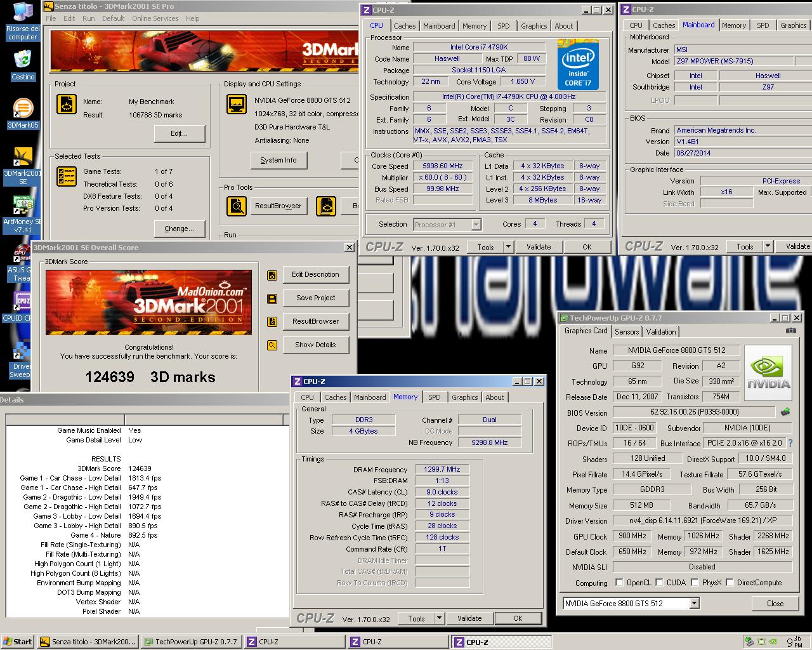The width and height of the screenshot is (812, 650).
Task: Open the GPU selection dropdown in GPU-Z
Action: [693, 604]
